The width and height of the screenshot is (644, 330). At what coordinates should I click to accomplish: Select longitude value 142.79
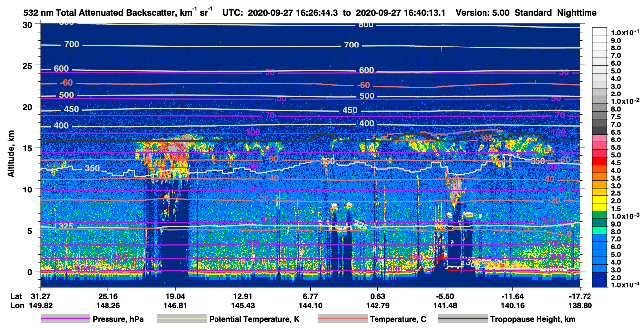(x=377, y=305)
